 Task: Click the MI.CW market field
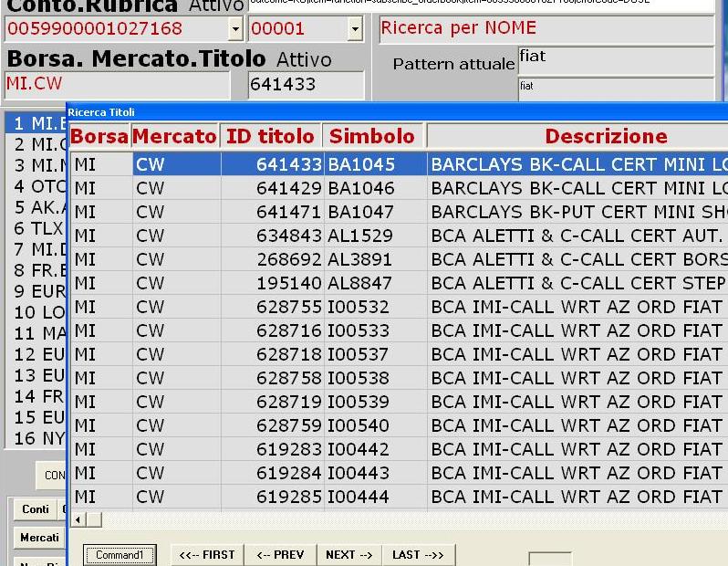[118, 85]
